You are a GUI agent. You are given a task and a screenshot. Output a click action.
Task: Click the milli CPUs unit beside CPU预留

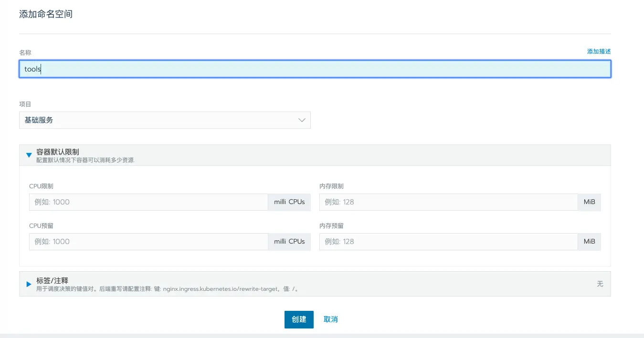(289, 242)
